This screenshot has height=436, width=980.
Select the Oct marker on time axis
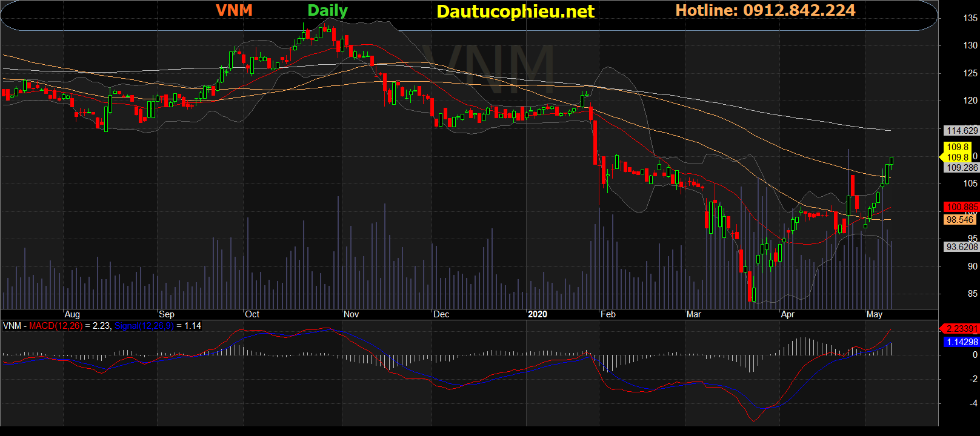252,314
